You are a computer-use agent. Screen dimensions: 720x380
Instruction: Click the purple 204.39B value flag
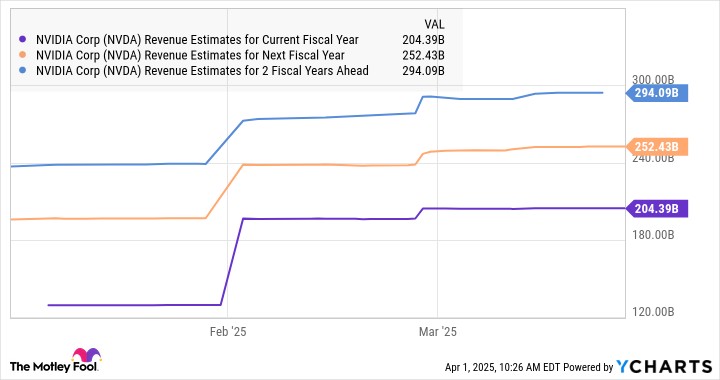(x=657, y=209)
